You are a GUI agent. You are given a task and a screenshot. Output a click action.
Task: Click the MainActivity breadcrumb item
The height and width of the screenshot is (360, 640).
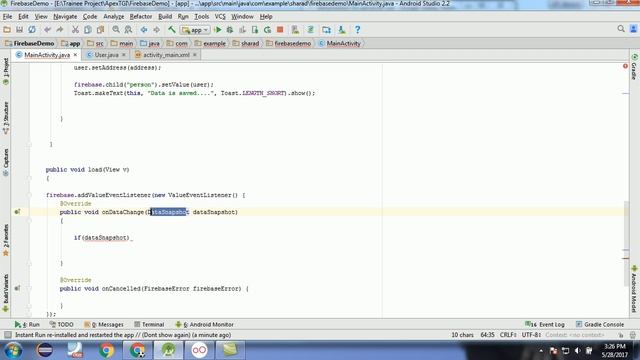pos(340,43)
